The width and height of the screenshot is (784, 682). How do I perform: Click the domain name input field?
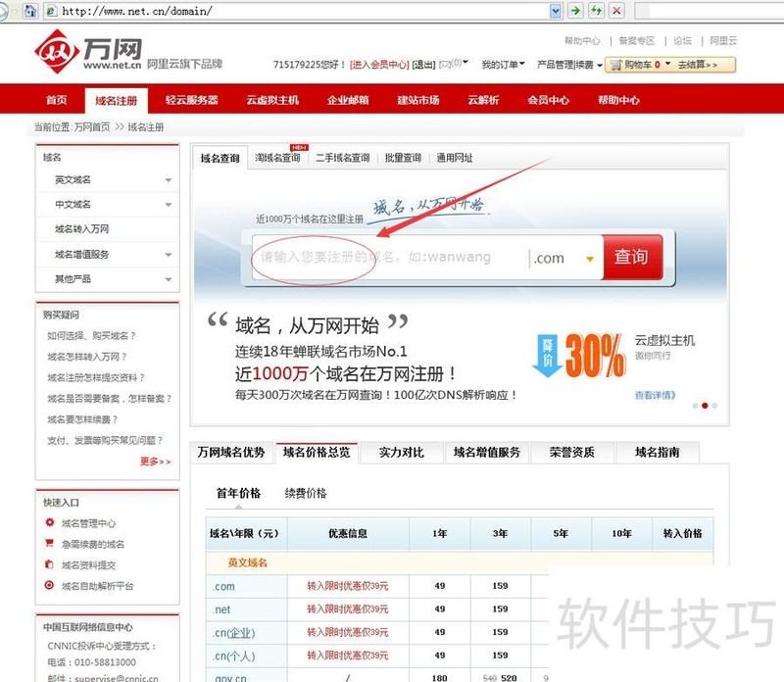[x=389, y=258]
